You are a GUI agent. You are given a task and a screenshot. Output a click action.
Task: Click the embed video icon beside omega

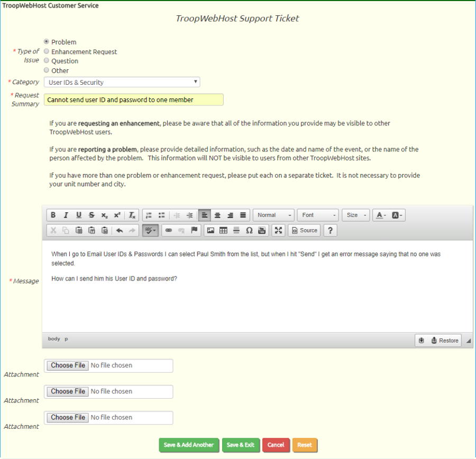click(262, 230)
